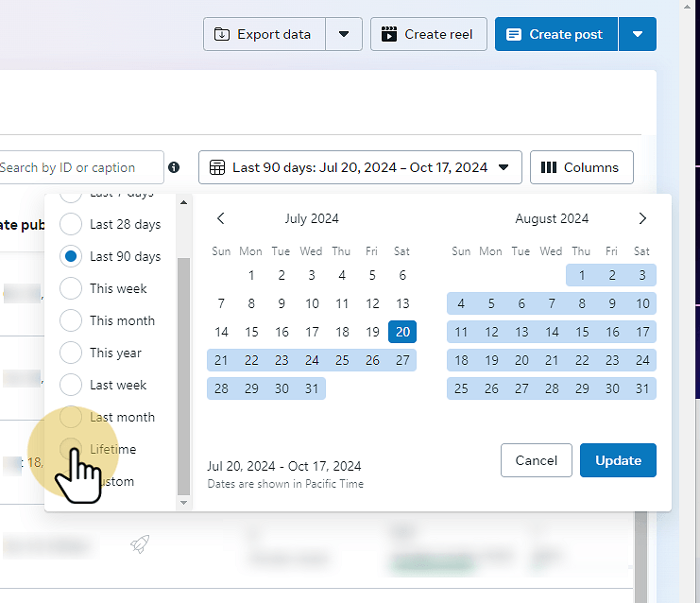Click the rocket boost icon
Image resolution: width=700 pixels, height=603 pixels.
[x=140, y=544]
